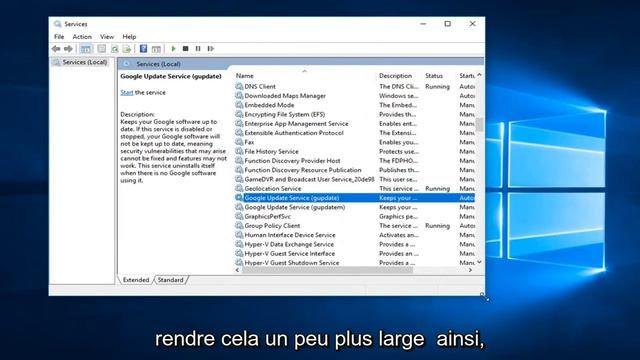Click 'Graphics pe...' description cell

point(398,216)
